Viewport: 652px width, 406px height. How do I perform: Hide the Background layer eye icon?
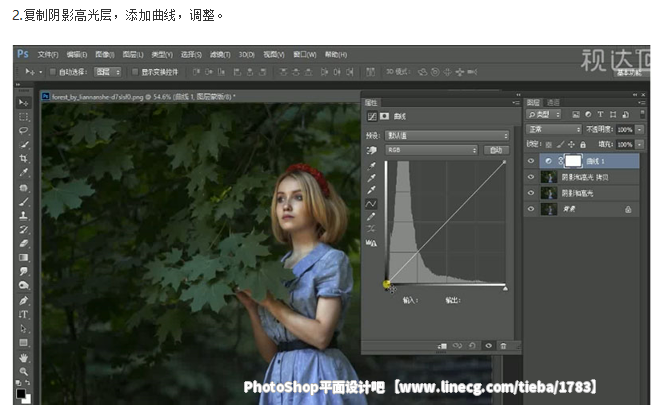point(531,209)
